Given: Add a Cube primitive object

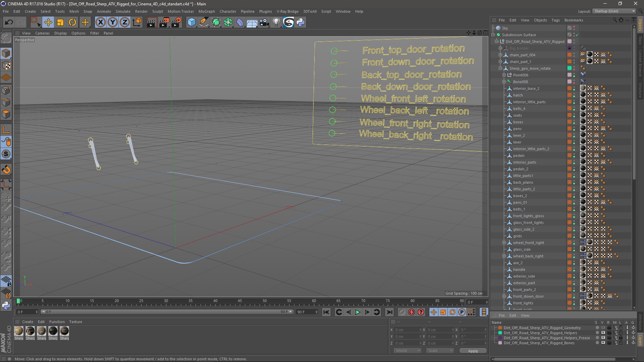Looking at the screenshot, I should point(192,22).
